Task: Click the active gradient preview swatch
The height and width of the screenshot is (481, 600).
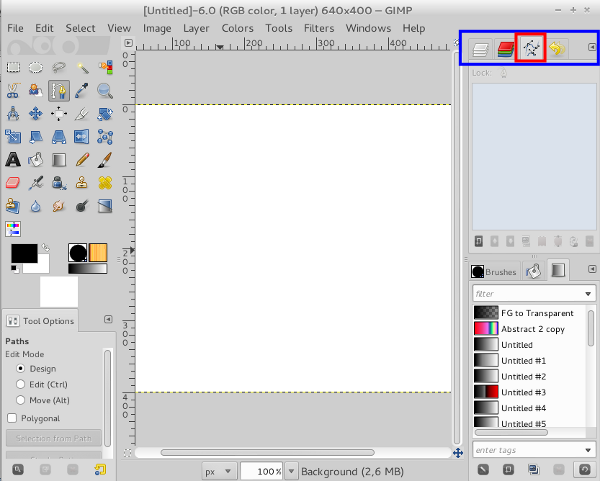Action: [88, 269]
